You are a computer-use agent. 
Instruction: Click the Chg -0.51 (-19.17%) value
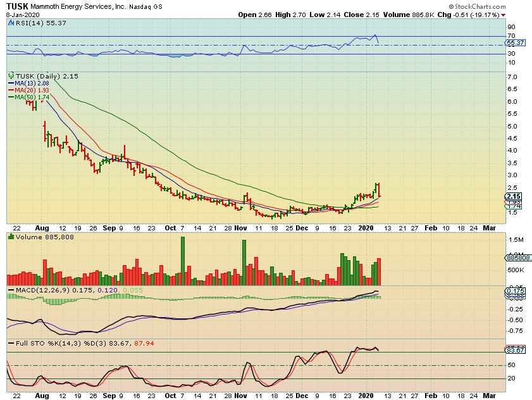(x=468, y=15)
